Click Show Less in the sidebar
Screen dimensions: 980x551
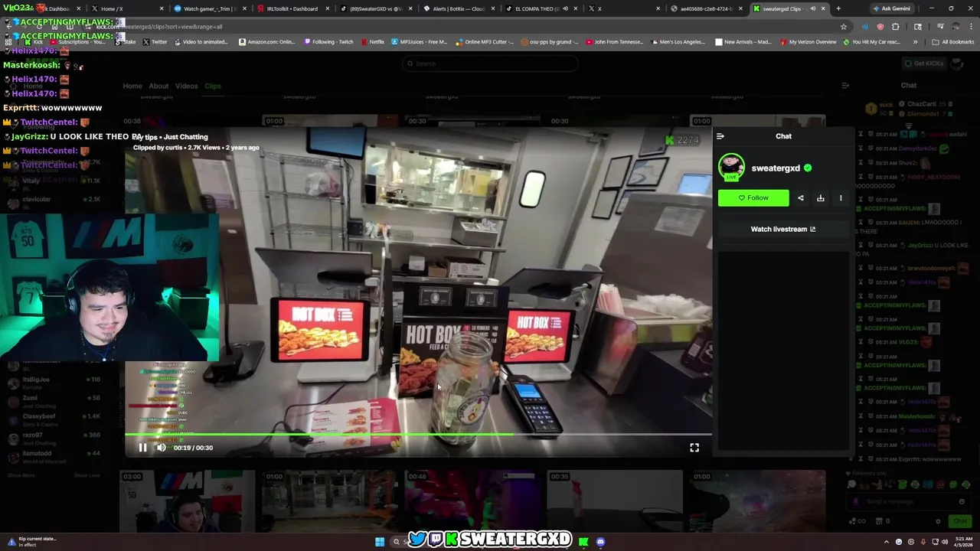87,475
